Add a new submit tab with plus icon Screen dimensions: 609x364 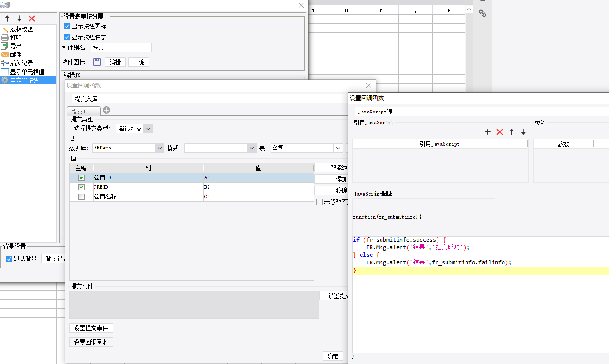point(106,110)
